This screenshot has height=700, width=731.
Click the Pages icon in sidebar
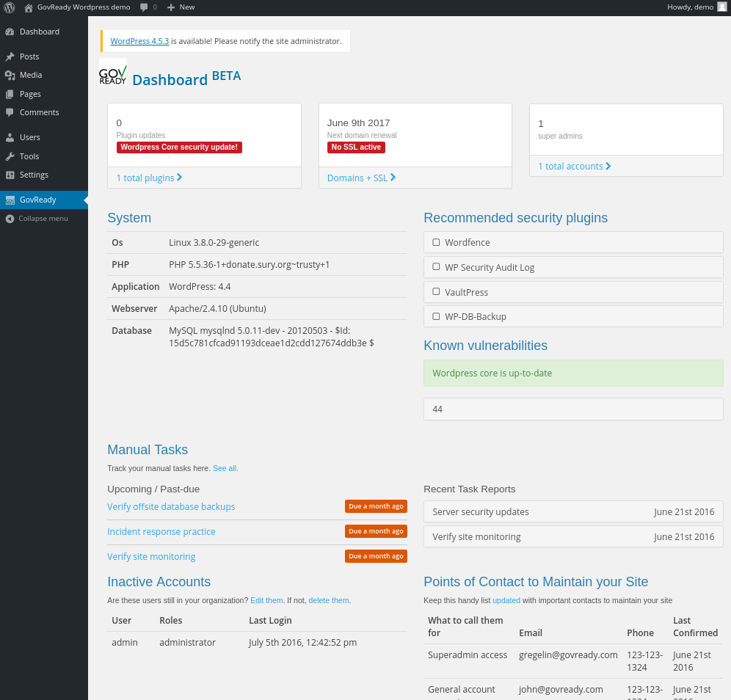[10, 94]
